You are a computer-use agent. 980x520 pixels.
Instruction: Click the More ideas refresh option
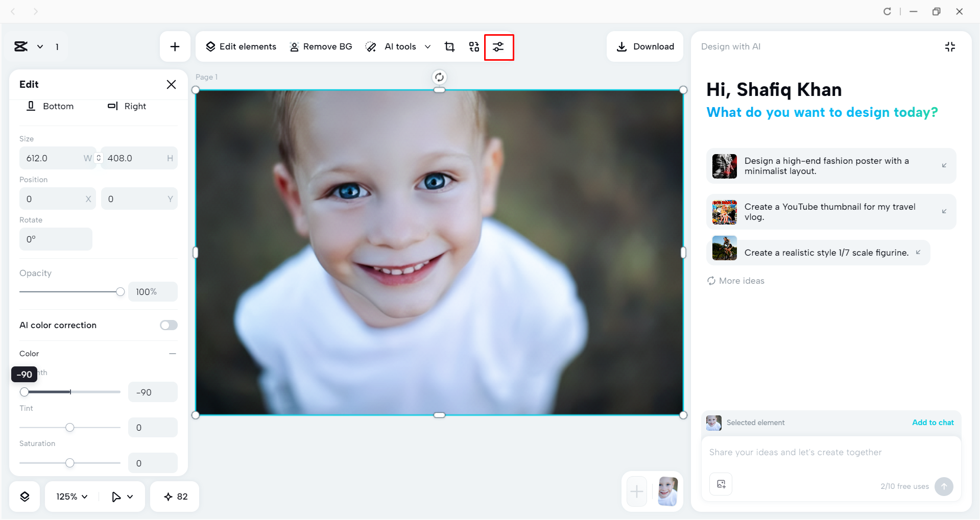tap(735, 280)
